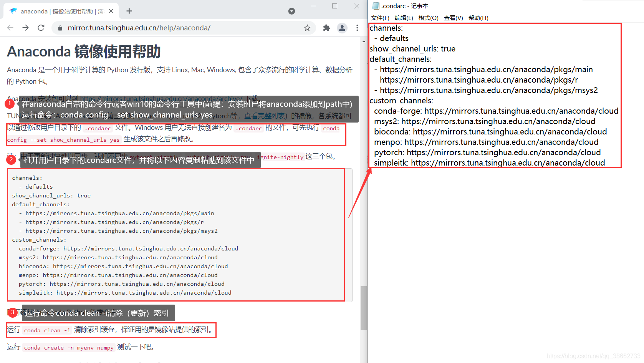Go back with the browser back arrow

[x=10, y=28]
